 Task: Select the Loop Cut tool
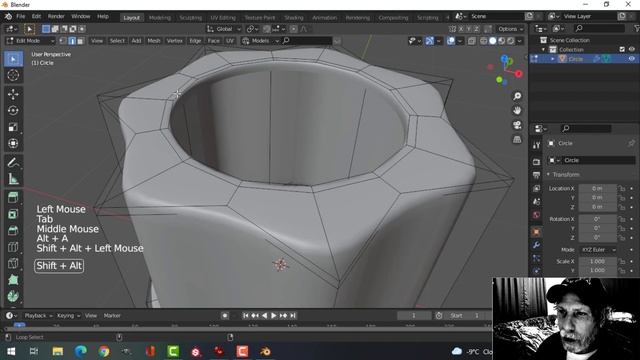click(x=13, y=247)
